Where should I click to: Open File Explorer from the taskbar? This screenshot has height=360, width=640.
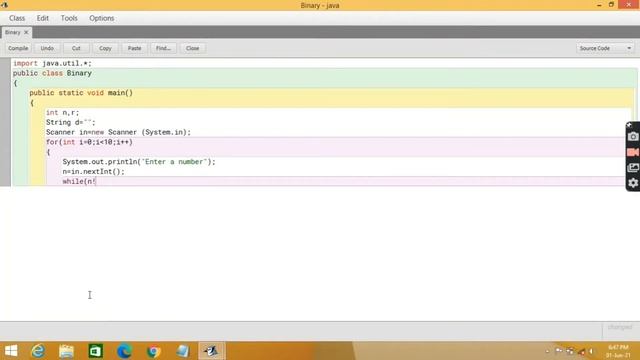point(66,351)
